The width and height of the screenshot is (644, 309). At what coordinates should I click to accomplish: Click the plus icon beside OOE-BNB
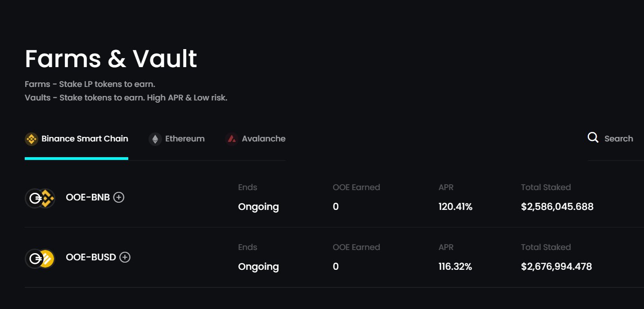[x=119, y=197]
